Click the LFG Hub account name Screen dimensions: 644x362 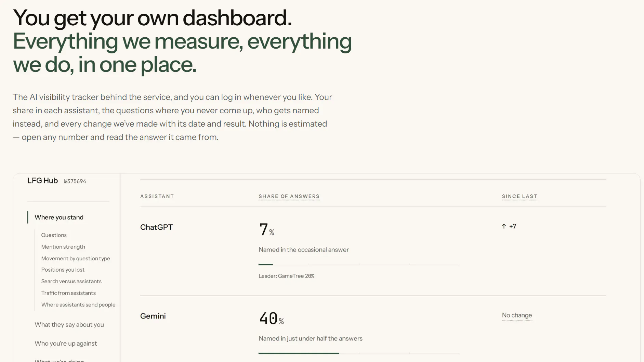click(42, 181)
